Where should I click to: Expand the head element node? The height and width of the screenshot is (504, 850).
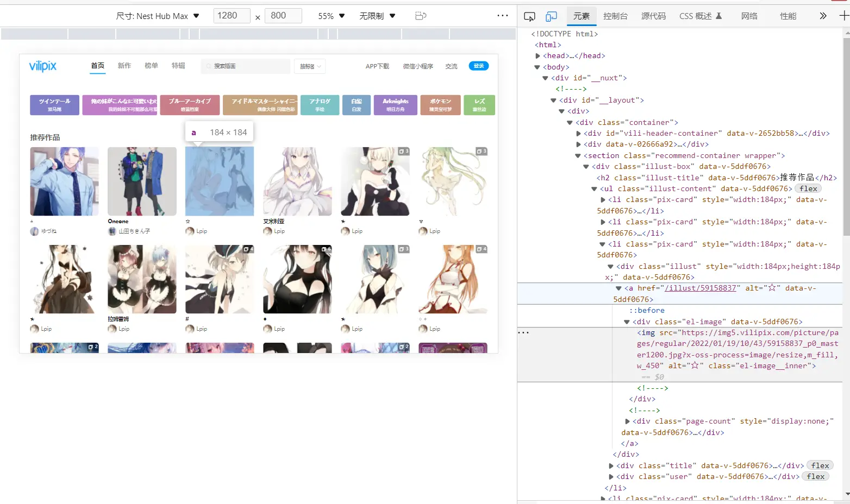(x=537, y=56)
